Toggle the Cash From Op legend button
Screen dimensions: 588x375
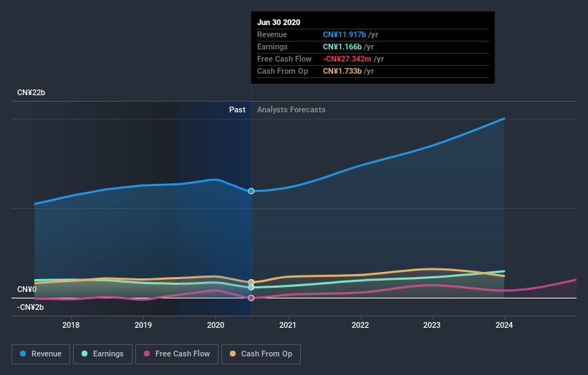261,354
